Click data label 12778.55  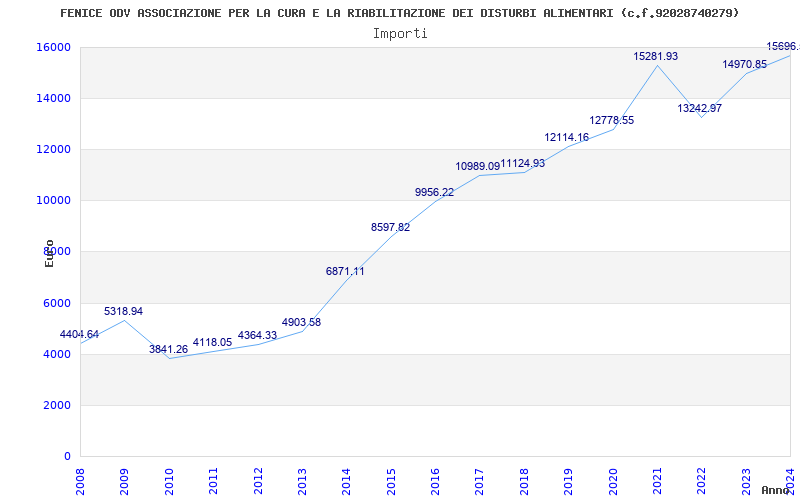coord(612,120)
